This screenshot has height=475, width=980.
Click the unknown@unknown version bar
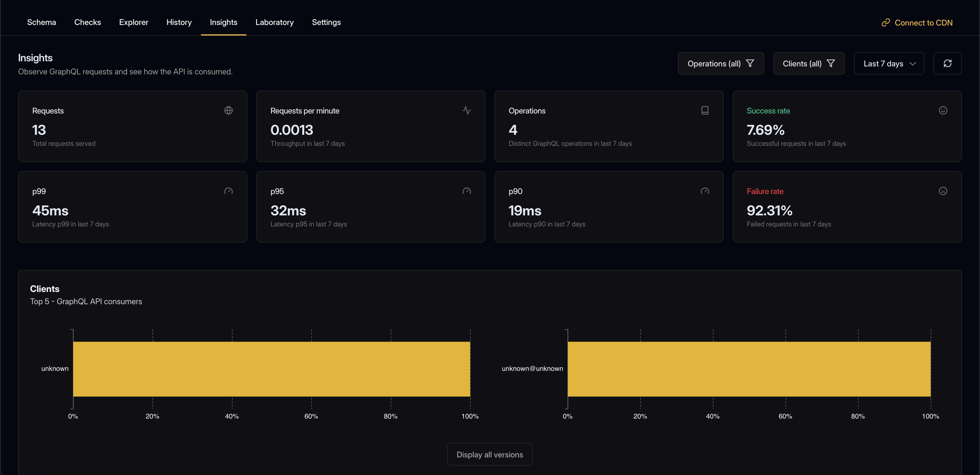[749, 369]
